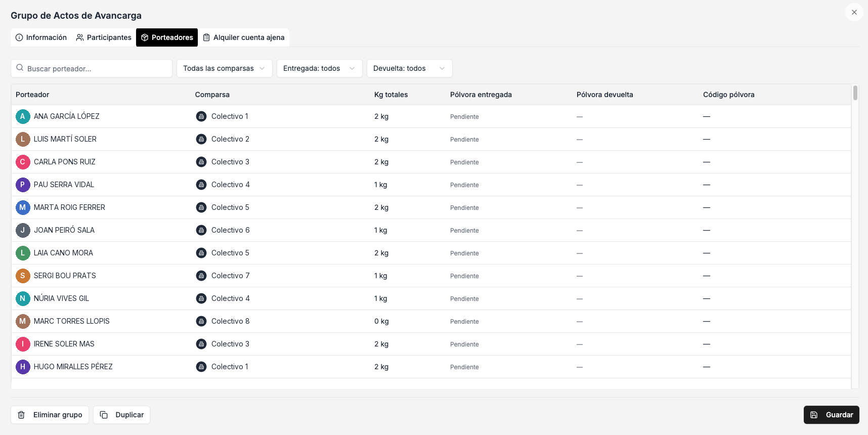Click the Kg totales column header
The width and height of the screenshot is (868, 435).
pyautogui.click(x=391, y=95)
